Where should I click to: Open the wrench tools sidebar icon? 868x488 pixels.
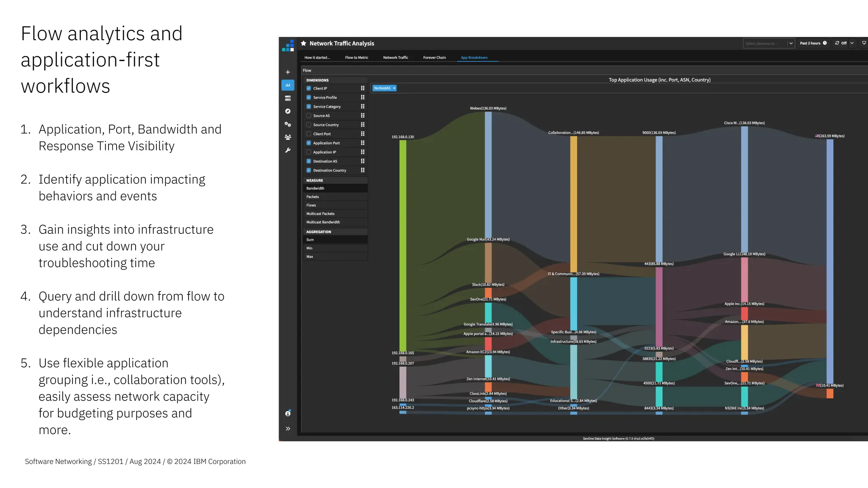pos(288,150)
